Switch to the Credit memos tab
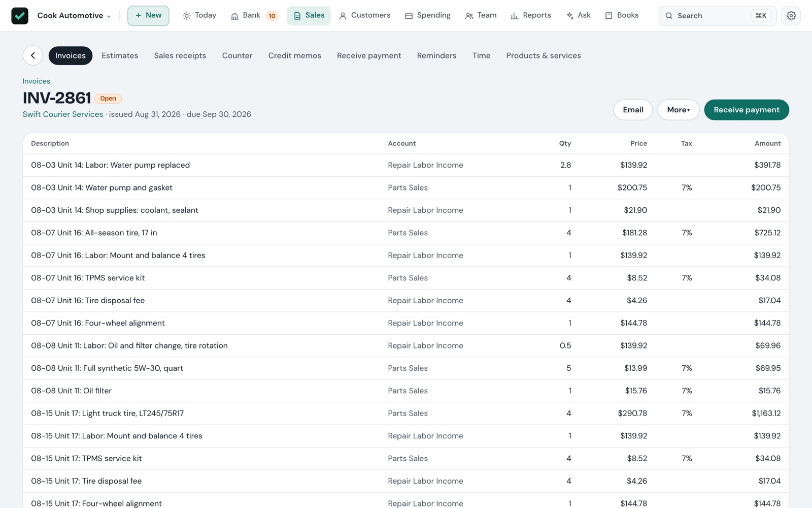812x508 pixels. tap(294, 55)
